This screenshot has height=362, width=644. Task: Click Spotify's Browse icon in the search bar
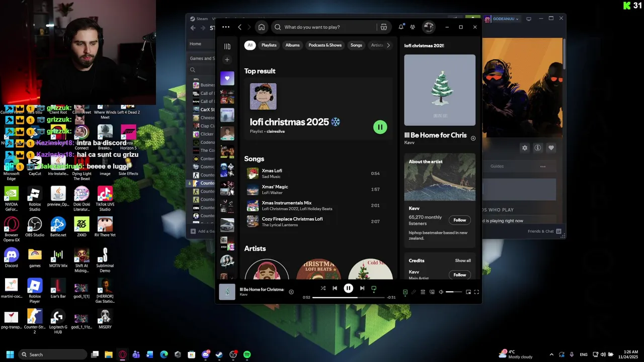click(x=384, y=27)
